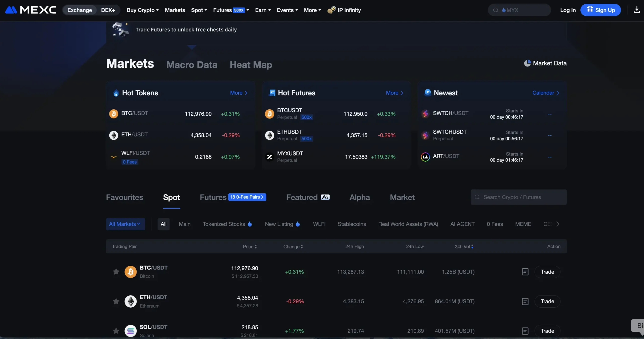The height and width of the screenshot is (339, 644).
Task: Click the Sign Up button
Action: pyautogui.click(x=600, y=10)
